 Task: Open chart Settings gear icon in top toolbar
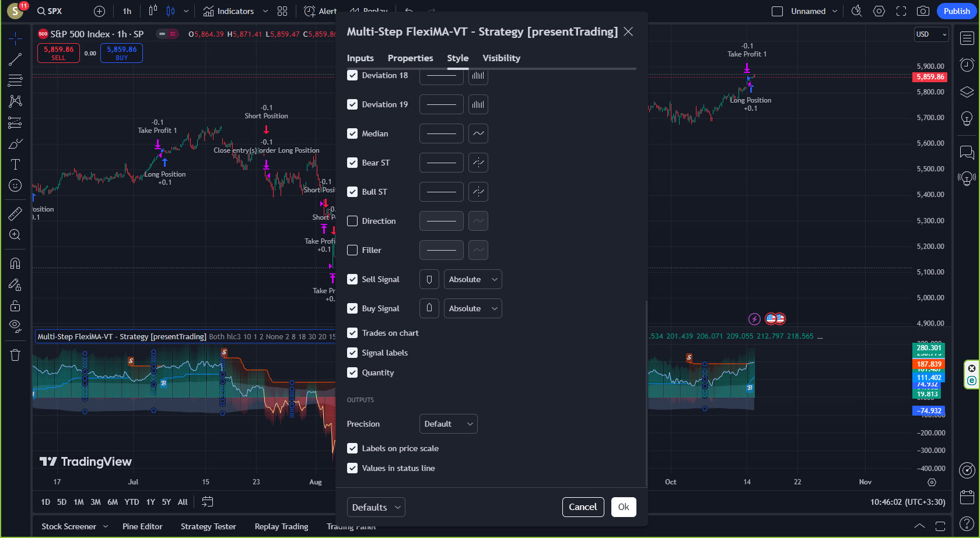879,11
